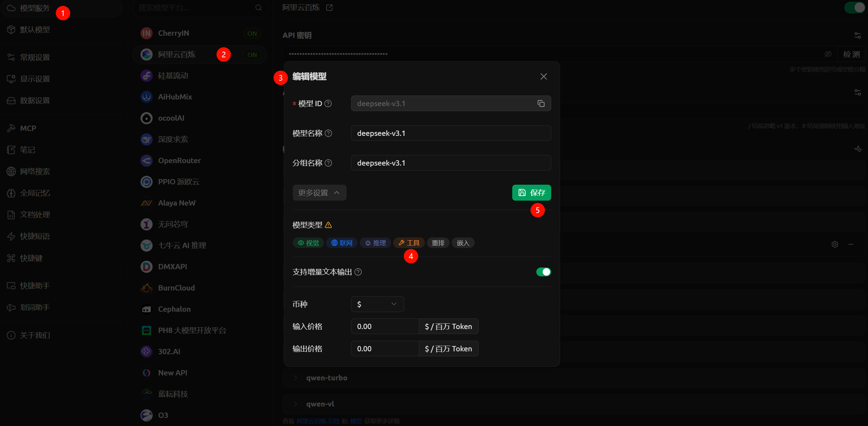Open 文档处理 settings page

[x=62, y=214]
